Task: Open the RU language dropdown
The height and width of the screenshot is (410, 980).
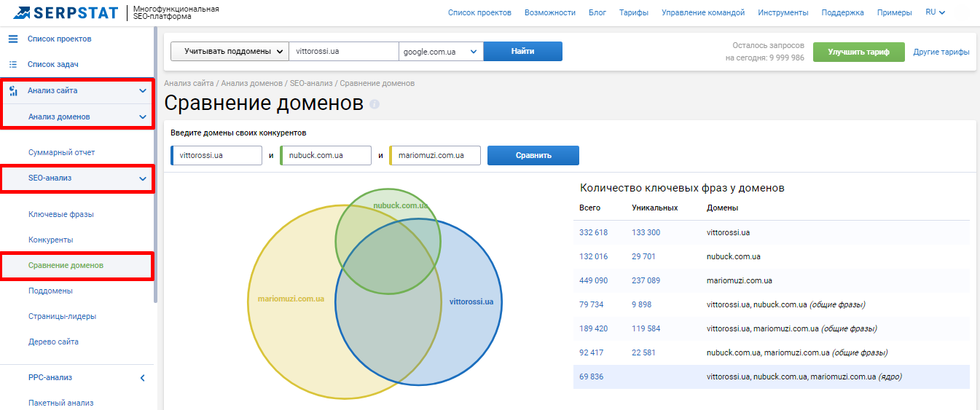Action: pos(936,12)
